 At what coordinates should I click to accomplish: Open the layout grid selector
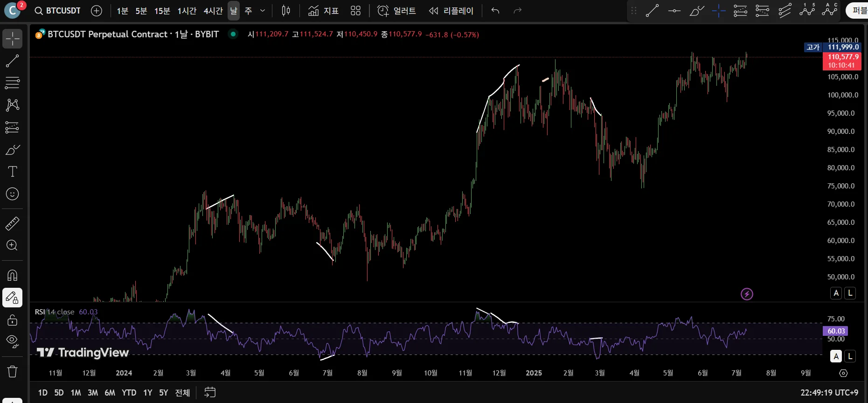coord(355,11)
